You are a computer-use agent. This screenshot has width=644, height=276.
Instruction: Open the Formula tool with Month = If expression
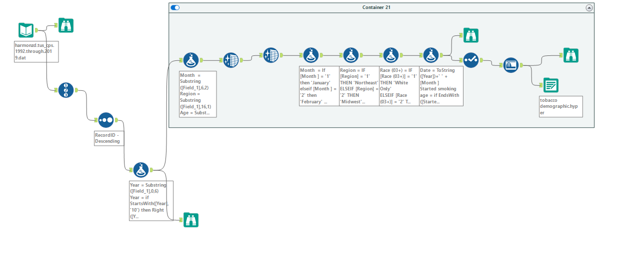coord(311,55)
